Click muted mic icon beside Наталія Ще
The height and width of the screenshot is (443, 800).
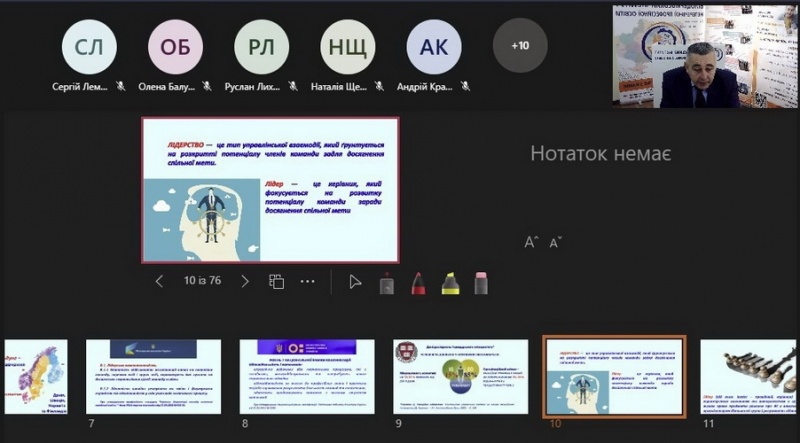click(x=379, y=86)
